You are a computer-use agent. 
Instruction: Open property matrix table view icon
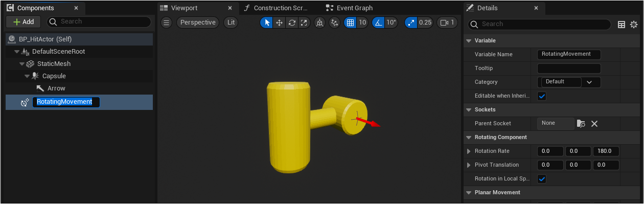click(622, 24)
